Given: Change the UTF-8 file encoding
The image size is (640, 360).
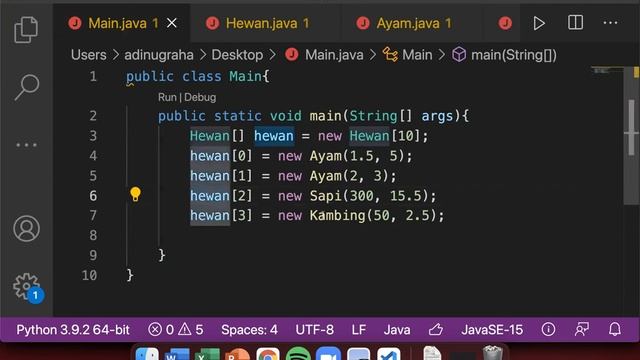Looking at the screenshot, I should pyautogui.click(x=314, y=330).
